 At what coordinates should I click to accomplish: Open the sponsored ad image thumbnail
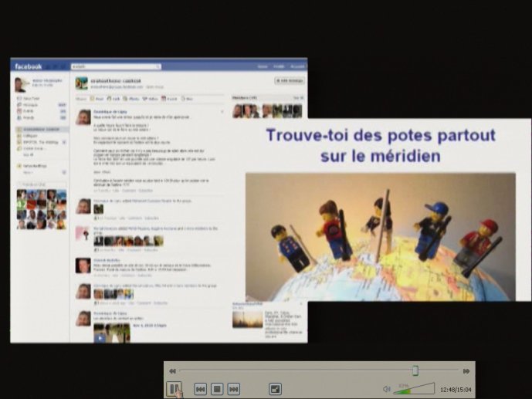[x=247, y=319]
